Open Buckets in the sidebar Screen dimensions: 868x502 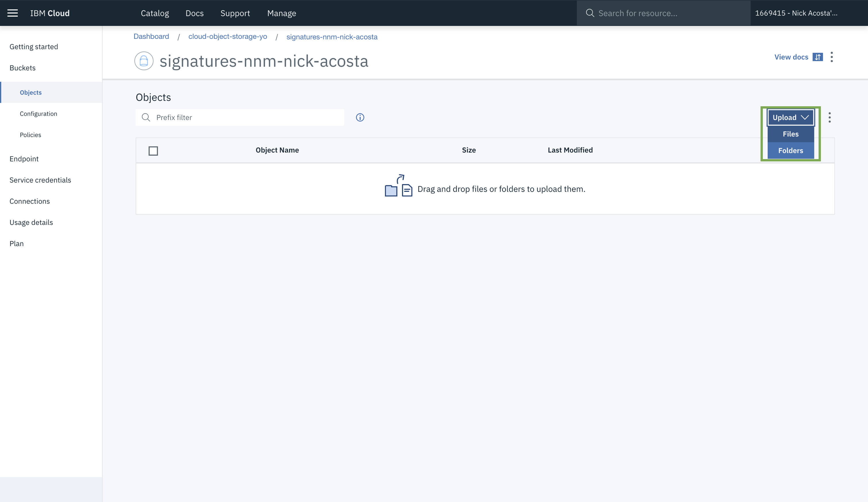pyautogui.click(x=22, y=68)
